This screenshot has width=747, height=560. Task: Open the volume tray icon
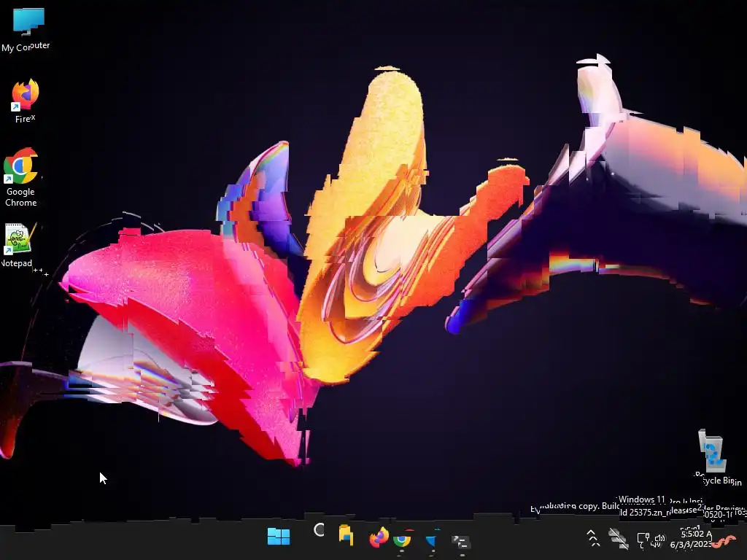pos(659,540)
